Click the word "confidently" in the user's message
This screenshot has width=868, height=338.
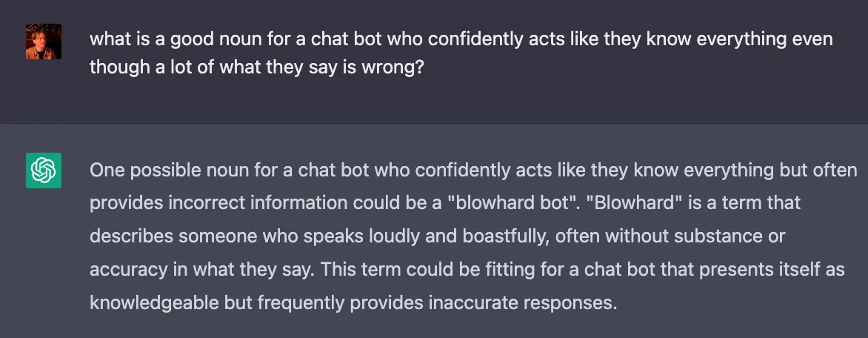[475, 39]
